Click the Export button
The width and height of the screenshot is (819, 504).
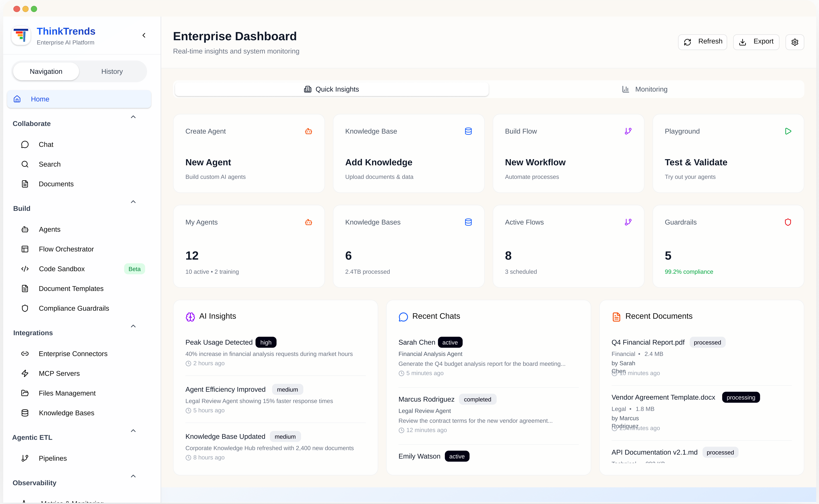click(x=756, y=42)
